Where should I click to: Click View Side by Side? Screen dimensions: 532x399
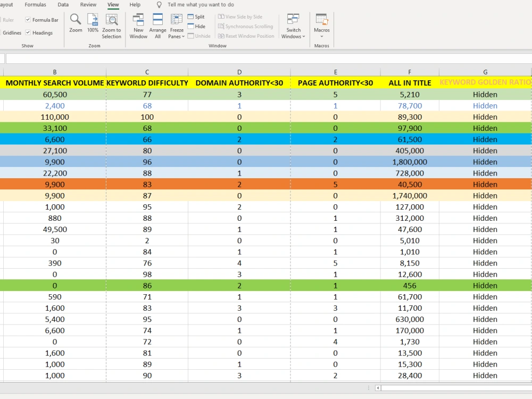pos(240,16)
